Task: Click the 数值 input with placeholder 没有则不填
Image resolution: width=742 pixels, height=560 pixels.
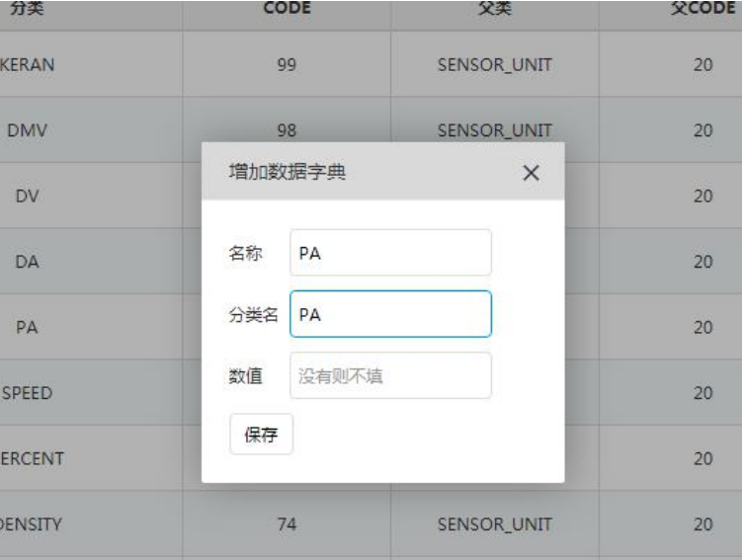Action: pyautogui.click(x=390, y=375)
